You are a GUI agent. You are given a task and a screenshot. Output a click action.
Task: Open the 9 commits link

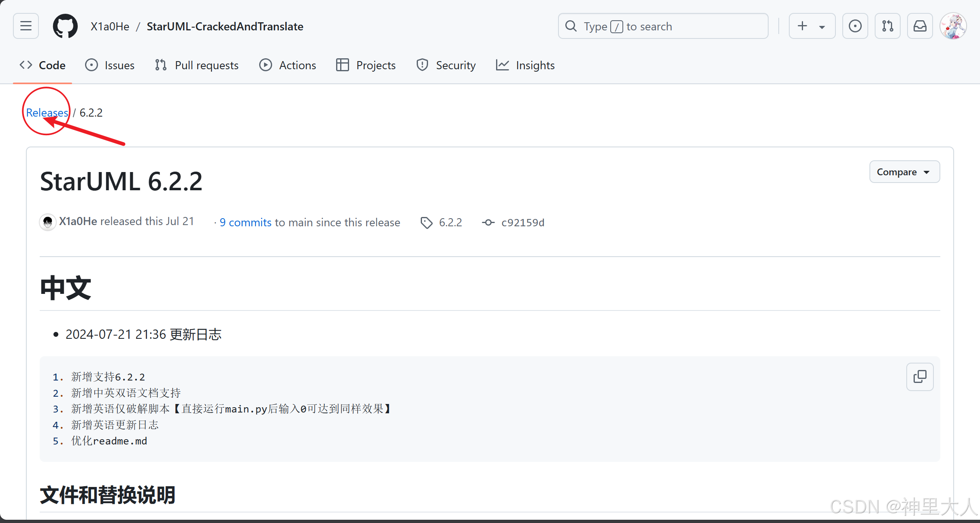coord(245,223)
